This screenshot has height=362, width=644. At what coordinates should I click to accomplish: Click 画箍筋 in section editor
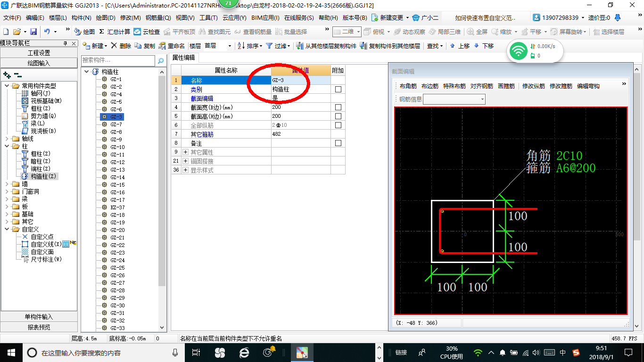506,86
